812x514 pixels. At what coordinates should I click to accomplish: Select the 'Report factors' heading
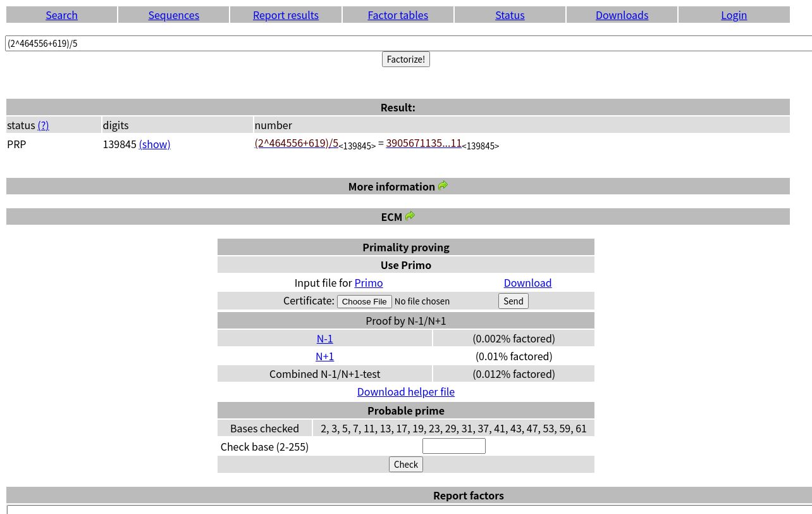469,496
